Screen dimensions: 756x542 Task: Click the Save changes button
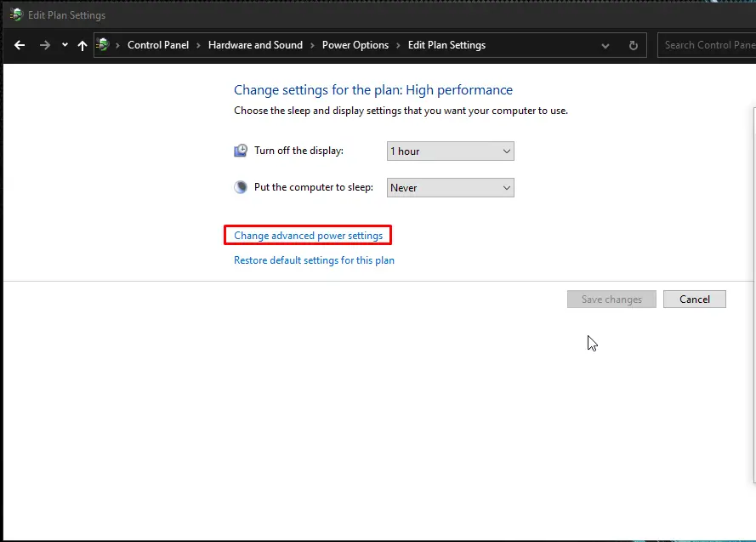click(611, 299)
